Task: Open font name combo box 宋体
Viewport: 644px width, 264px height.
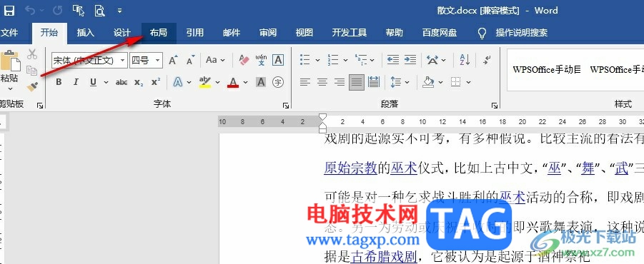Action: pyautogui.click(x=89, y=61)
